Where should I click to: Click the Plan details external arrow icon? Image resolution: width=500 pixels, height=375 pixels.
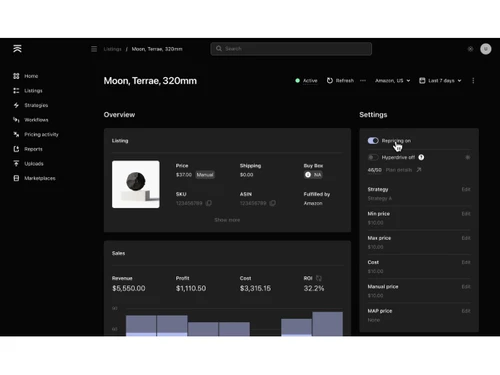tap(419, 170)
